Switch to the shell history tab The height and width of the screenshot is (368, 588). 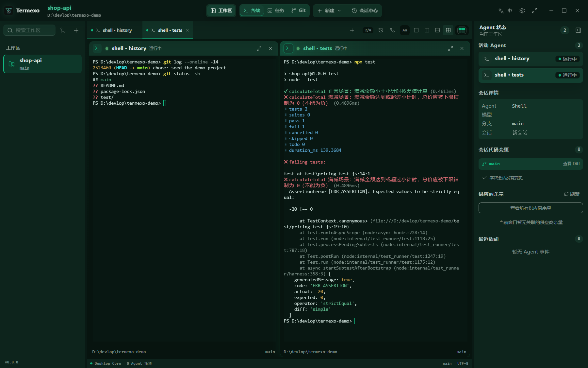[x=114, y=30]
